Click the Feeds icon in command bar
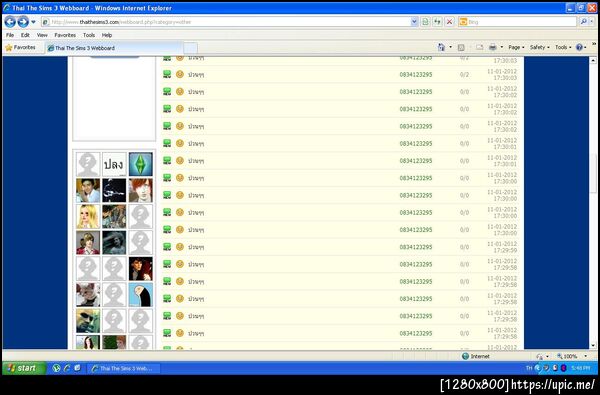600x395 pixels. [x=461, y=47]
